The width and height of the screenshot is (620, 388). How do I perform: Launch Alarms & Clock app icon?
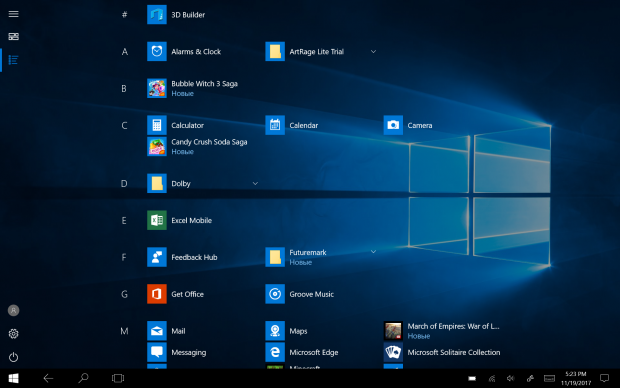click(x=157, y=51)
